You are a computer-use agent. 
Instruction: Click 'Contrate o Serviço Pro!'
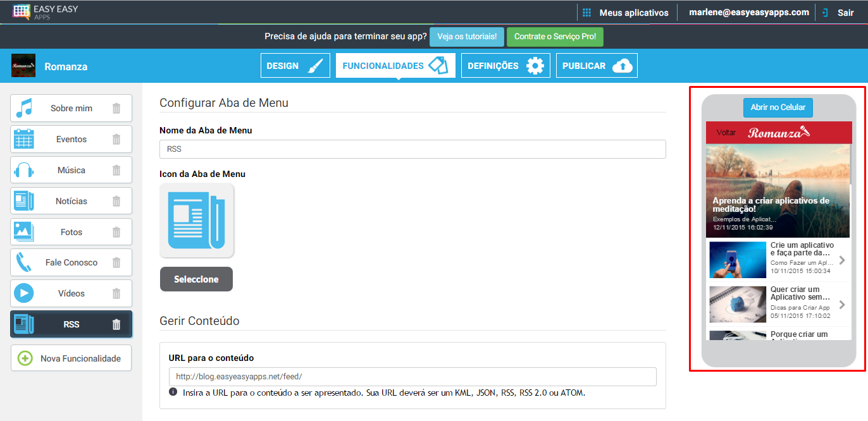point(555,37)
